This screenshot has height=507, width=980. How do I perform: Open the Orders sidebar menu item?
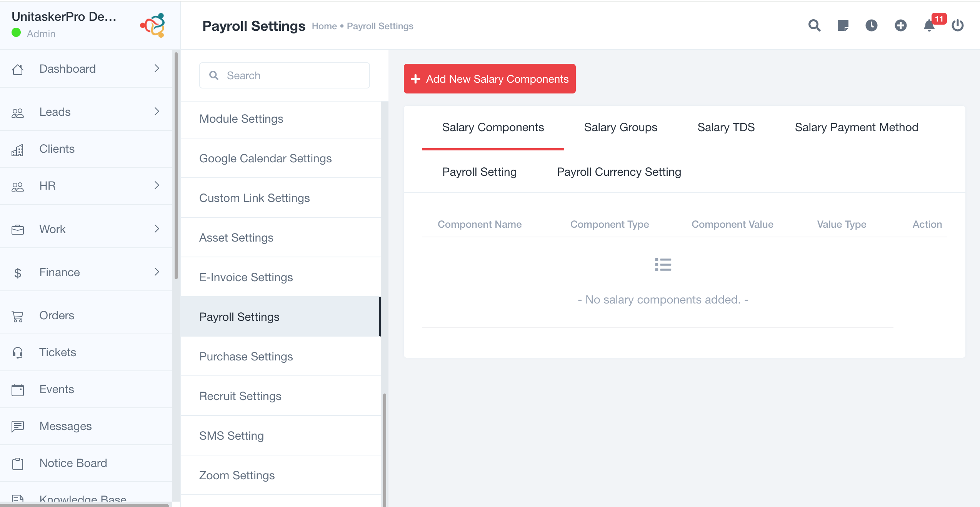pyautogui.click(x=86, y=315)
